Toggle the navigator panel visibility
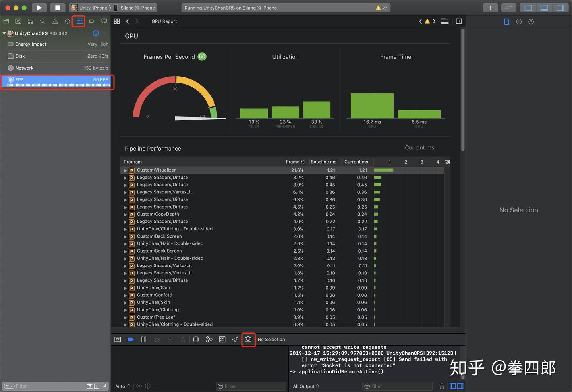The height and width of the screenshot is (392, 572). click(528, 8)
